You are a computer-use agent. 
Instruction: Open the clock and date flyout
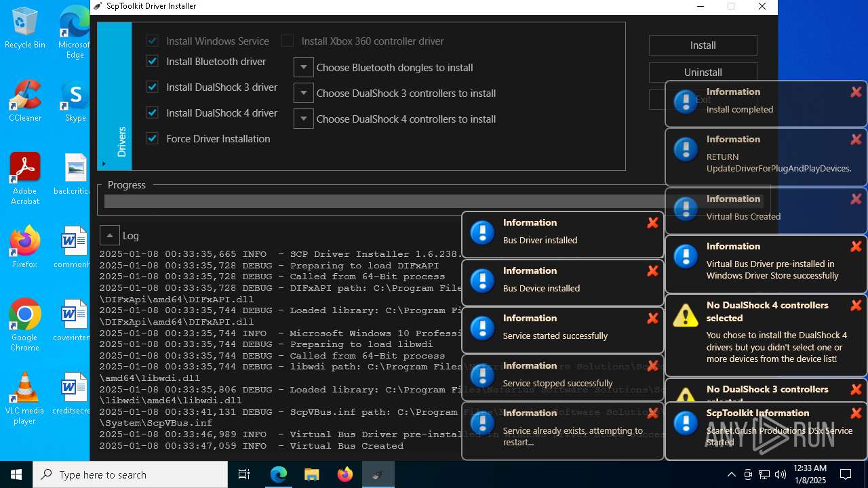(810, 474)
